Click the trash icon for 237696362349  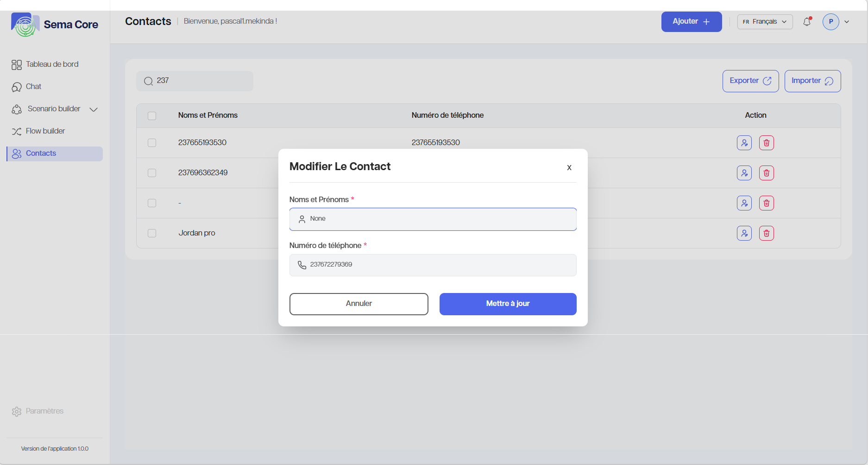pos(766,173)
